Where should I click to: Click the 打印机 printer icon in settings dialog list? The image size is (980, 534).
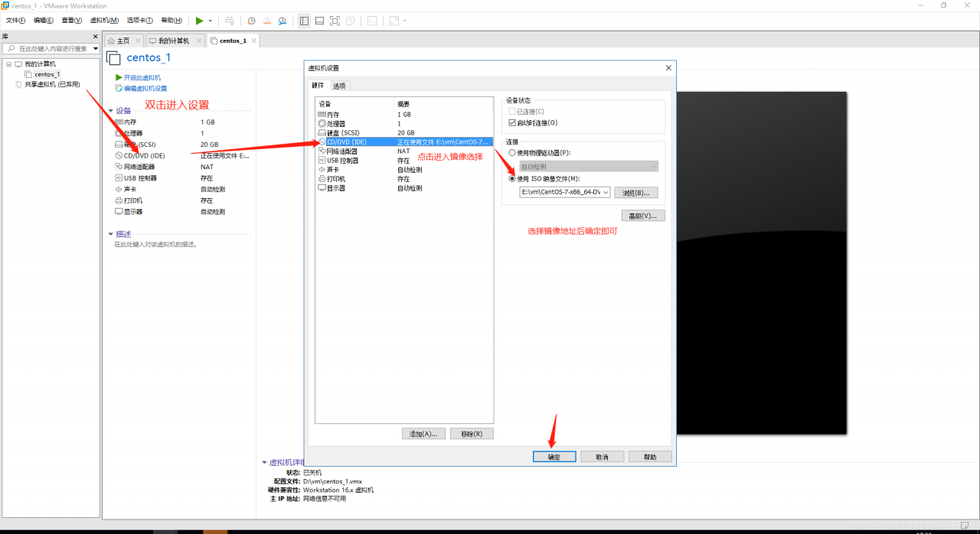tap(322, 179)
